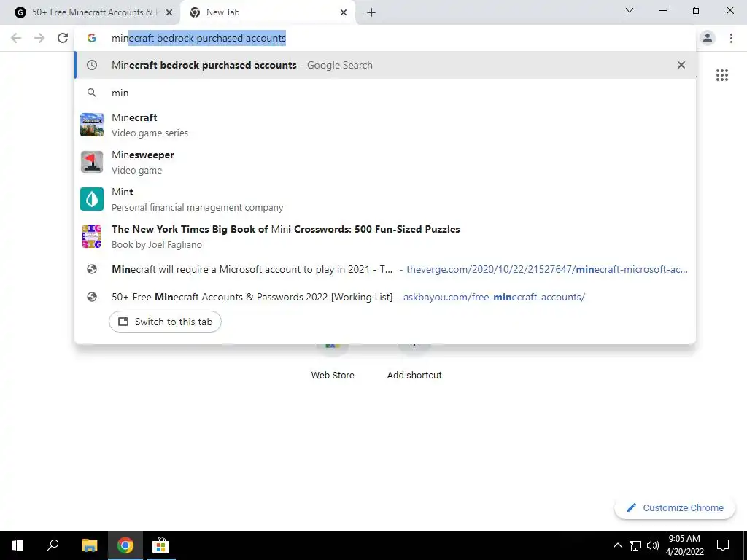The image size is (747, 560).
Task: Choose NY Times Mini Crosswords book suggestion
Action: (x=385, y=236)
